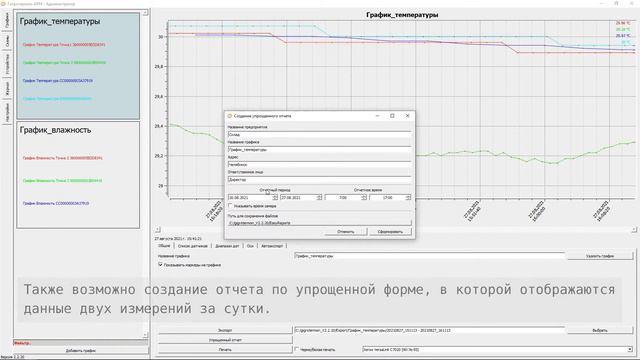The height and width of the screenshot is (360, 640).
Task: Click Сформировать button in report dialog
Action: [x=390, y=231]
